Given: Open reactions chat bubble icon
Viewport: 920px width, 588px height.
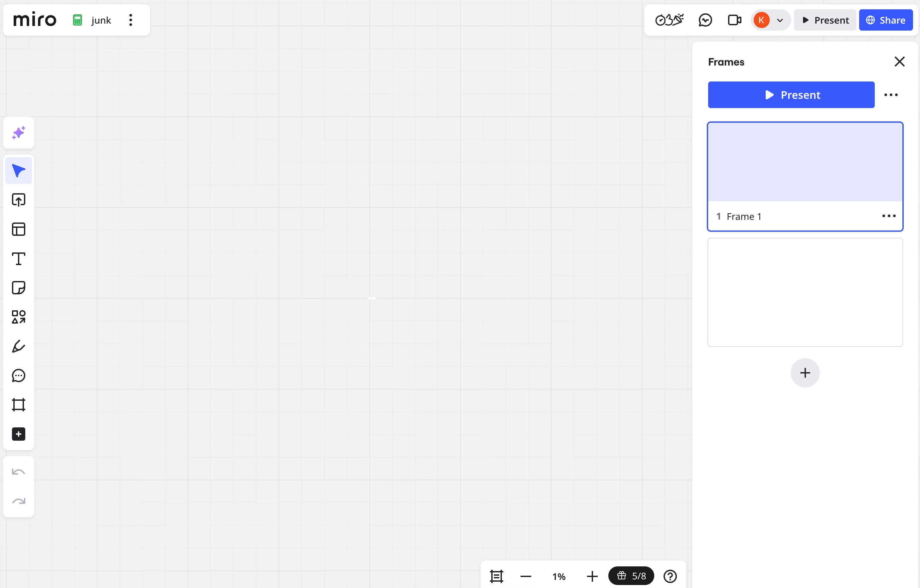Looking at the screenshot, I should pos(705,20).
